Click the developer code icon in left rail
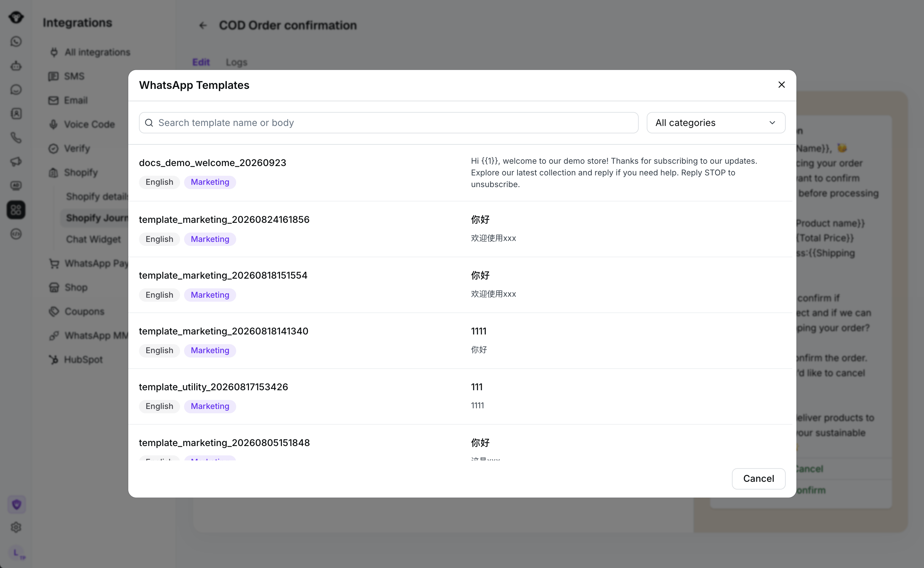 16,234
